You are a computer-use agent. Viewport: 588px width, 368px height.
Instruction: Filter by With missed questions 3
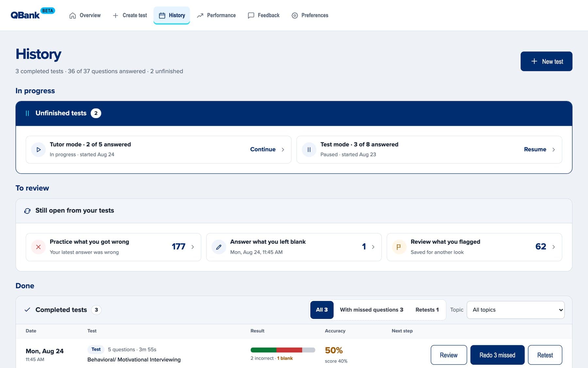point(371,310)
